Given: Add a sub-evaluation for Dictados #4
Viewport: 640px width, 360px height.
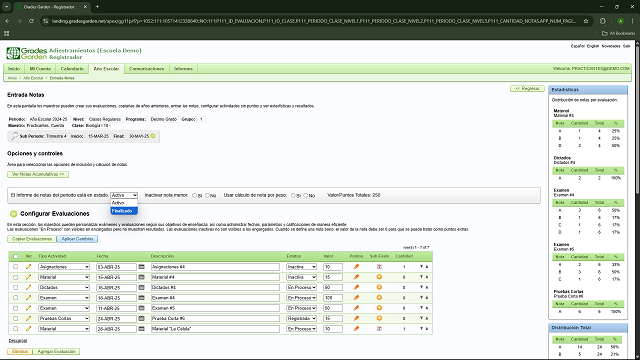Looking at the screenshot, I should 379,287.
